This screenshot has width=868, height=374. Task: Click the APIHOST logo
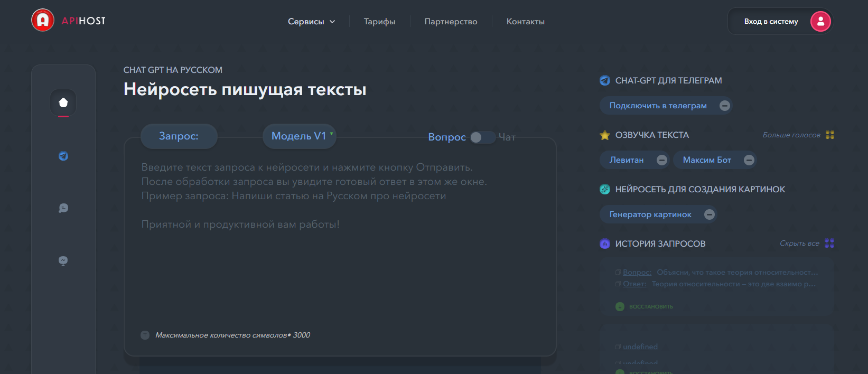[x=69, y=21]
